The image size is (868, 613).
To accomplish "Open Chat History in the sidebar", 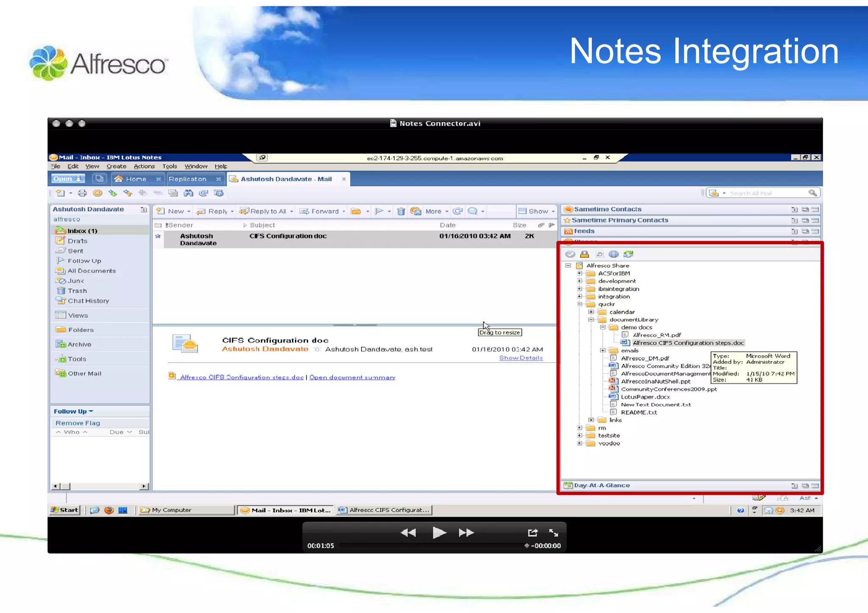I will 88,301.
